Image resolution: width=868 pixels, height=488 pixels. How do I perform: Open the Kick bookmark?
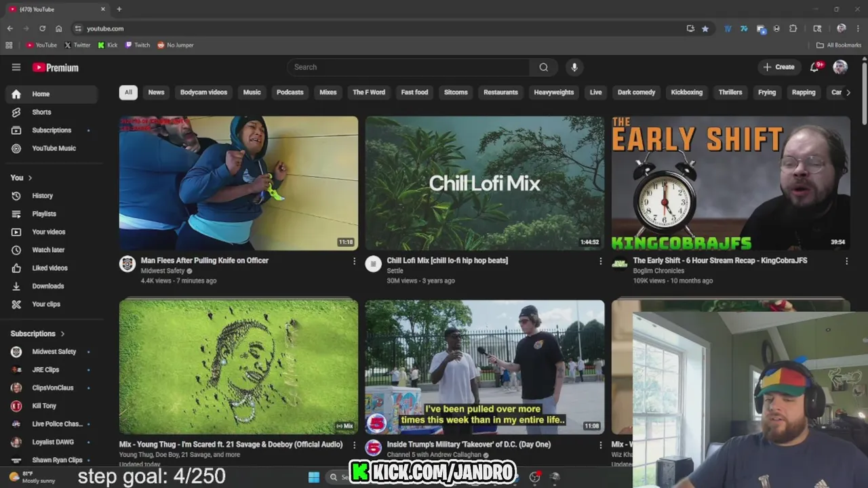point(108,45)
